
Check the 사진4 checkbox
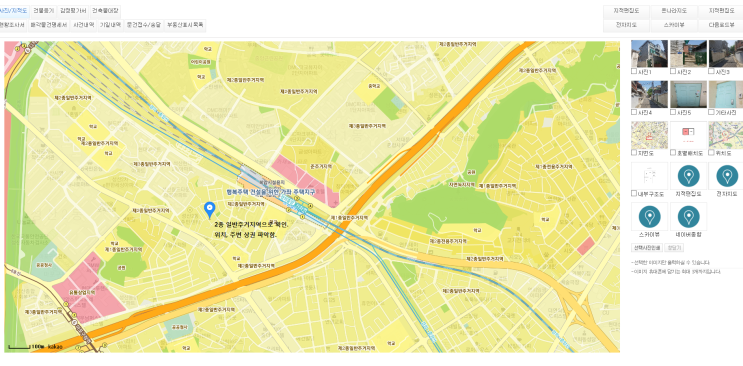coord(634,112)
